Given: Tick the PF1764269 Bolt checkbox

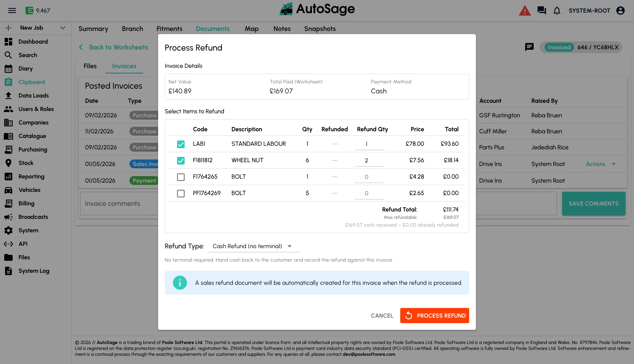Looking at the screenshot, I should (181, 193).
